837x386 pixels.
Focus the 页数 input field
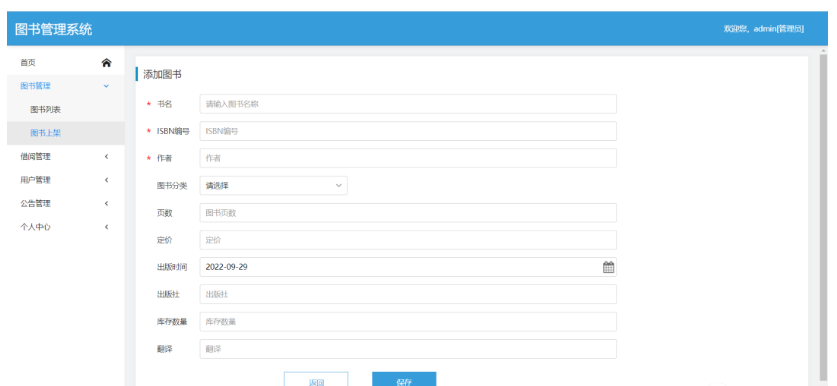coord(408,212)
